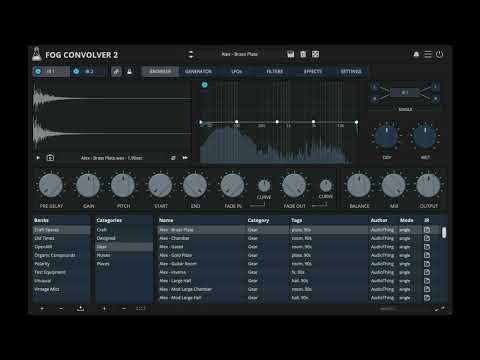Open the Filters tab
This screenshot has height=360, width=480.
pyautogui.click(x=275, y=71)
